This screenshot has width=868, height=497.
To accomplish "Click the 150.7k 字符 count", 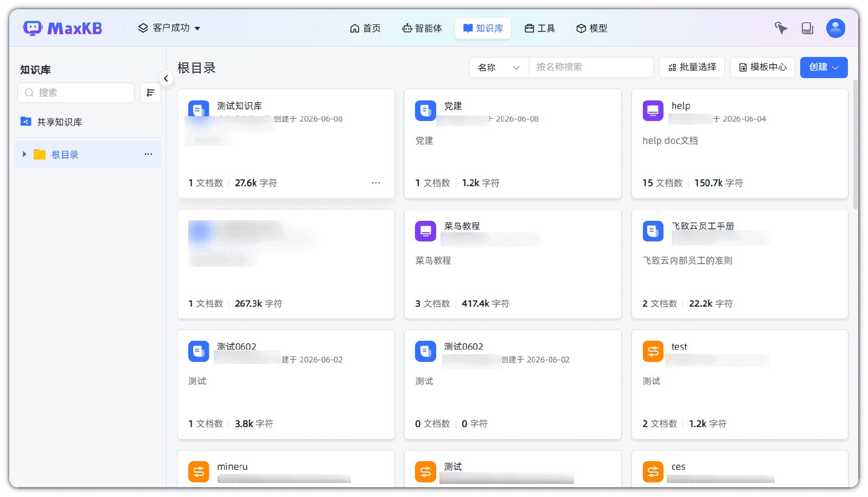I will (719, 183).
